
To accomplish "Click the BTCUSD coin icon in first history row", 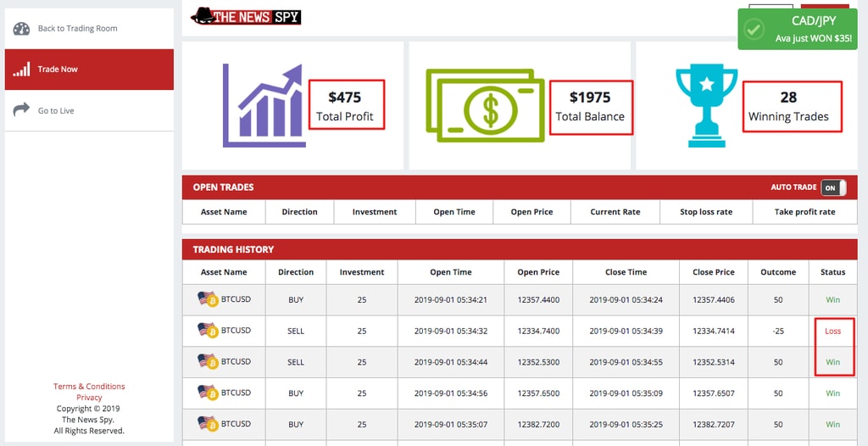I will [209, 299].
